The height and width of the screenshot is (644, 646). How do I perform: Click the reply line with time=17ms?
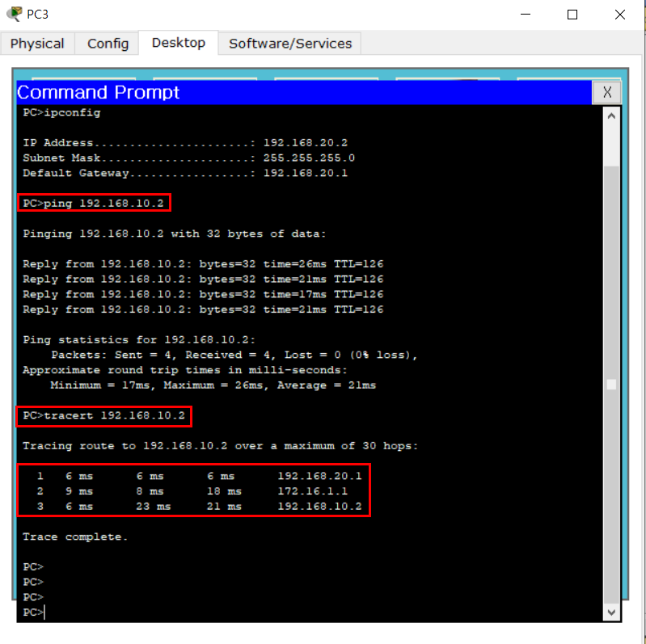(x=203, y=294)
